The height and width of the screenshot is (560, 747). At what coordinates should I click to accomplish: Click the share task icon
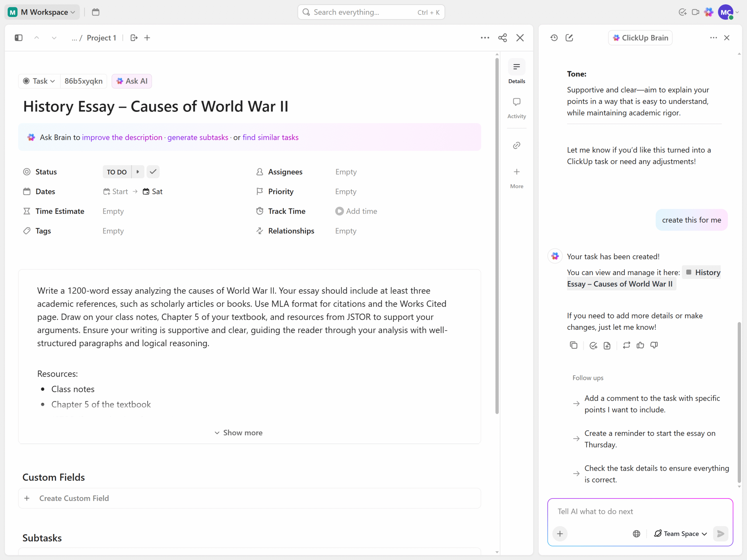502,38
